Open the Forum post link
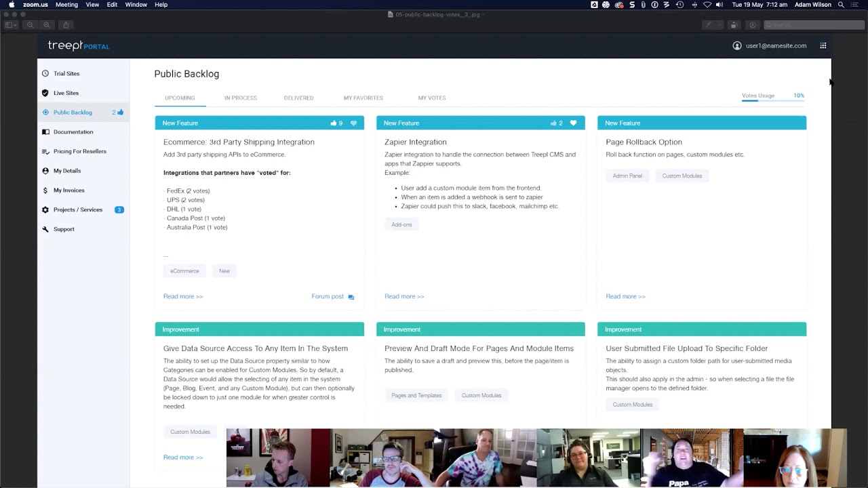 [332, 296]
